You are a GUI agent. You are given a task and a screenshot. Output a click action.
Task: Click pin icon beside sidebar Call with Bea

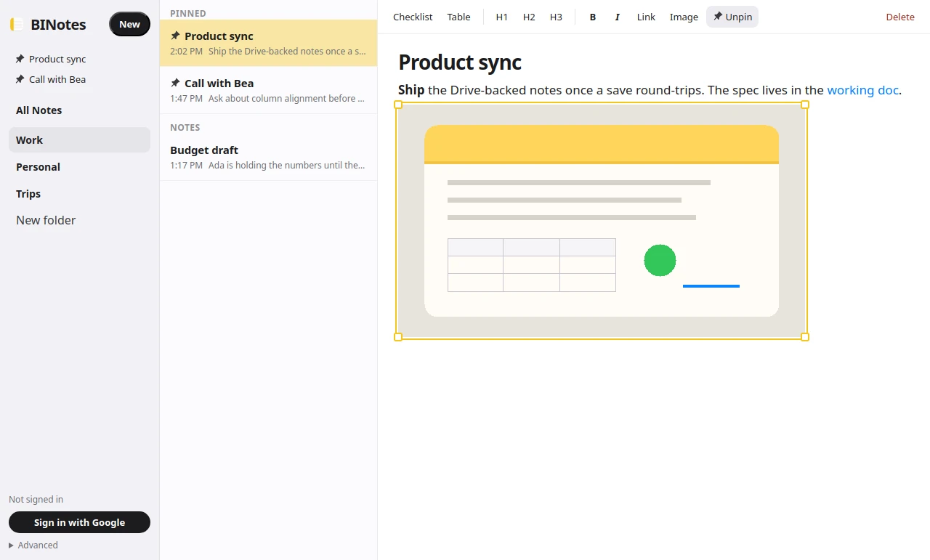20,79
